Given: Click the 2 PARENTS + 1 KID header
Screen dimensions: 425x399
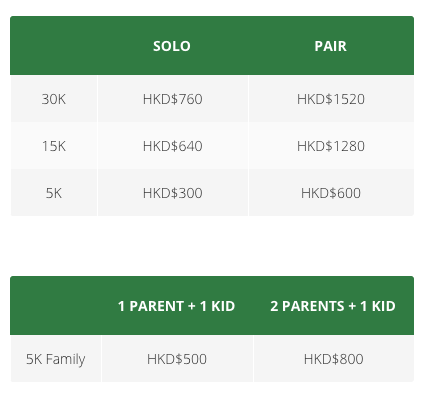Looking at the screenshot, I should [333, 306].
